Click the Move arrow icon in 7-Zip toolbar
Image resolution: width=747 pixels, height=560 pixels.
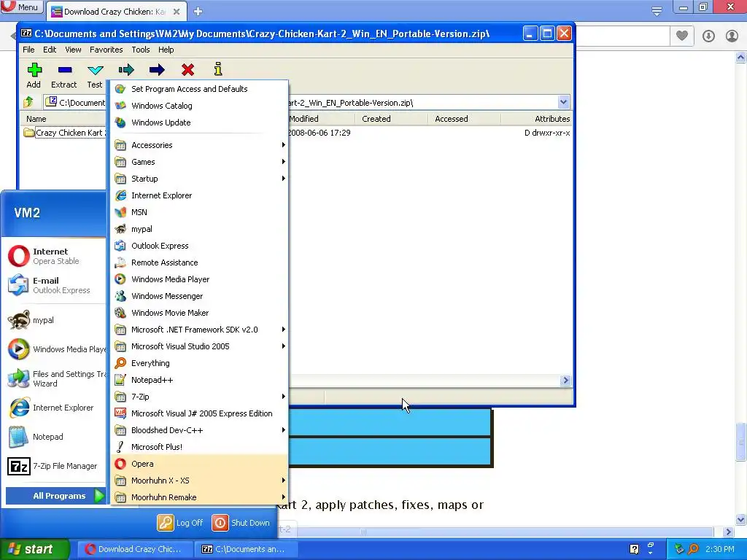tap(157, 70)
